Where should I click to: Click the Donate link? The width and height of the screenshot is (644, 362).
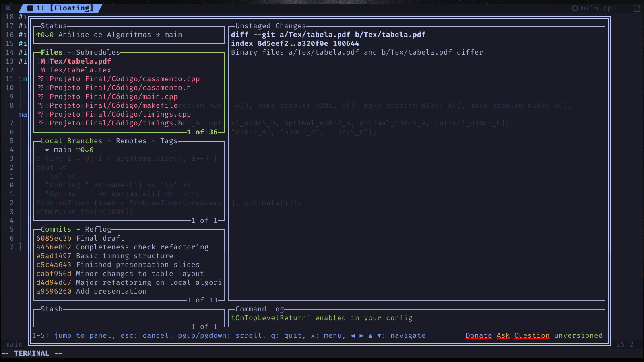coord(479,335)
